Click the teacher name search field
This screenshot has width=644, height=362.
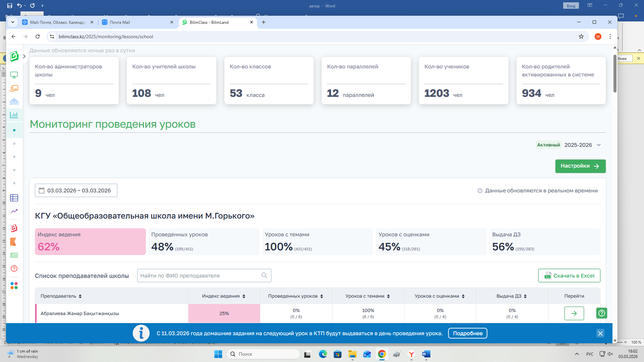pos(200,276)
